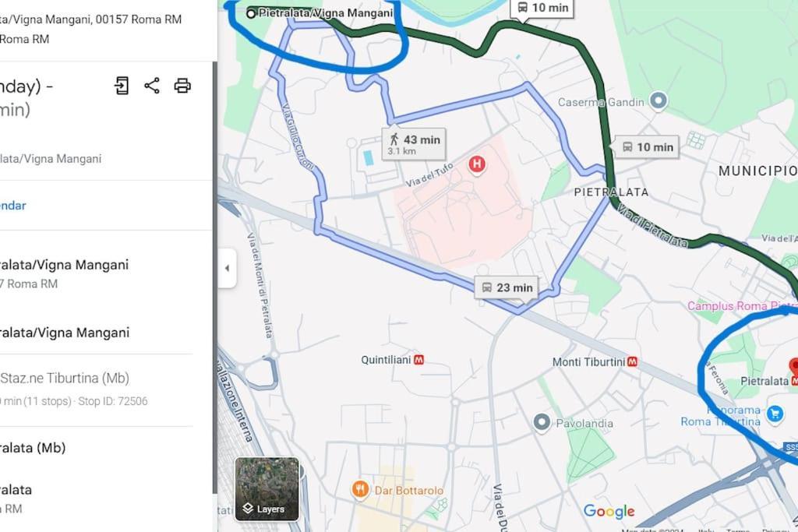Collapse the side panel with arrow
The image size is (798, 532).
coord(227,268)
